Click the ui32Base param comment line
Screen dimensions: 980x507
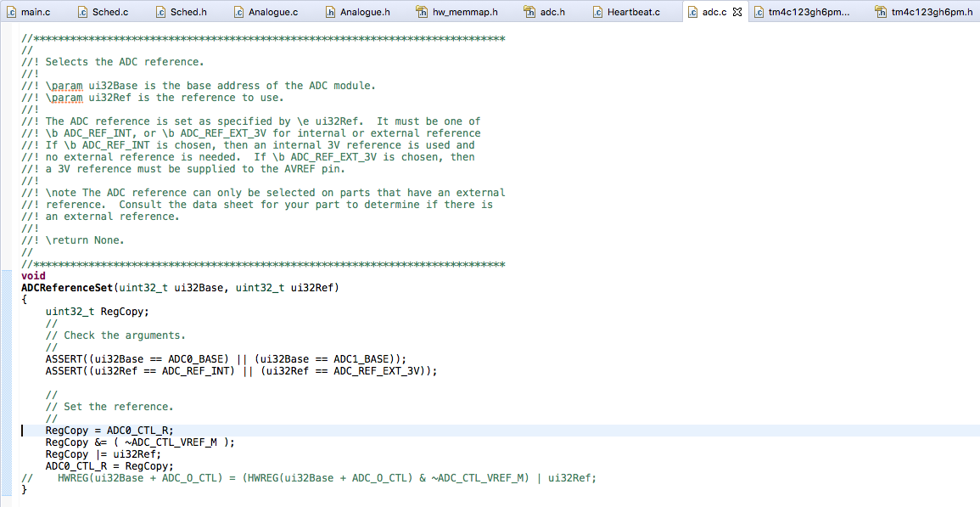point(199,86)
